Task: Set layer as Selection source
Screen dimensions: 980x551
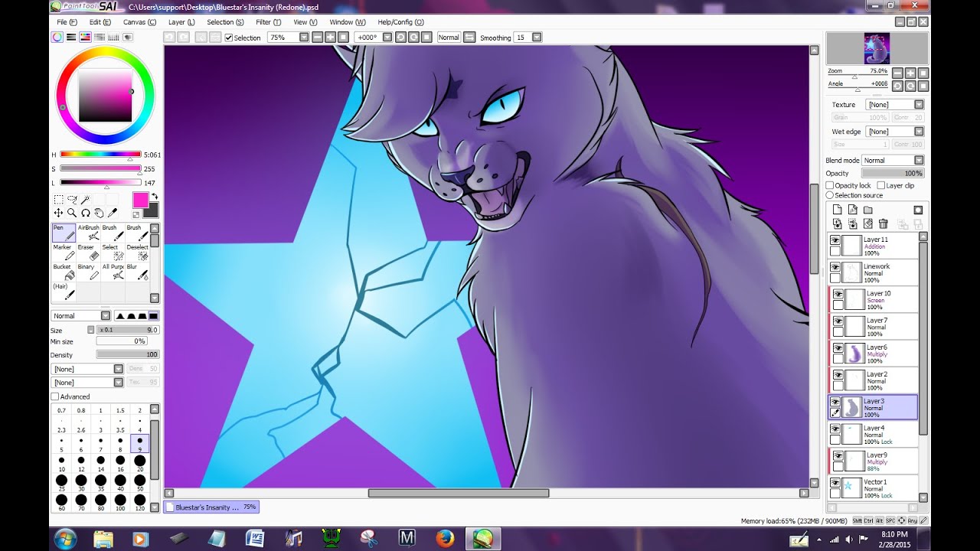Action: pos(830,195)
